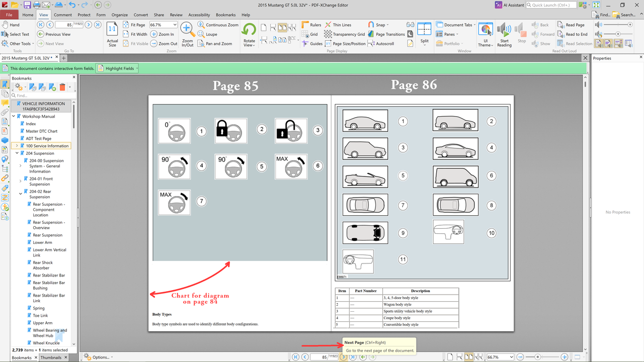Select the Loupe tool
The height and width of the screenshot is (362, 644).
[x=207, y=34]
